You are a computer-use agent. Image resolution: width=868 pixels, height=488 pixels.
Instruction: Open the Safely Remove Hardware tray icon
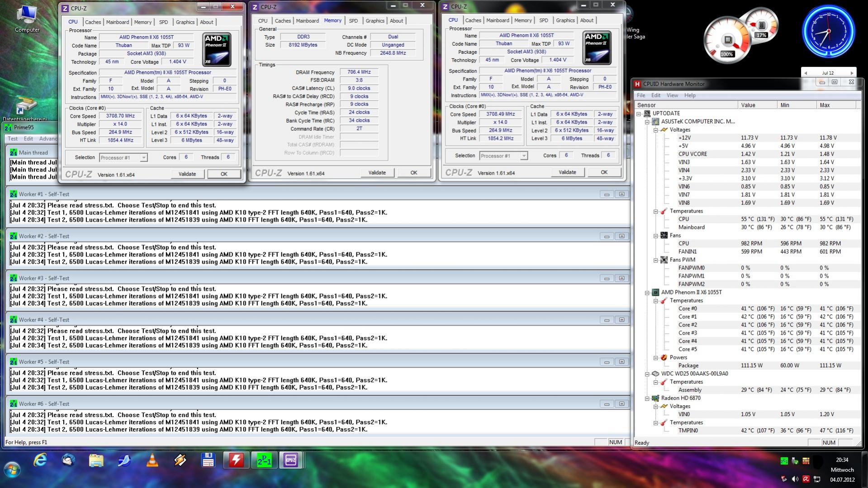tap(795, 461)
